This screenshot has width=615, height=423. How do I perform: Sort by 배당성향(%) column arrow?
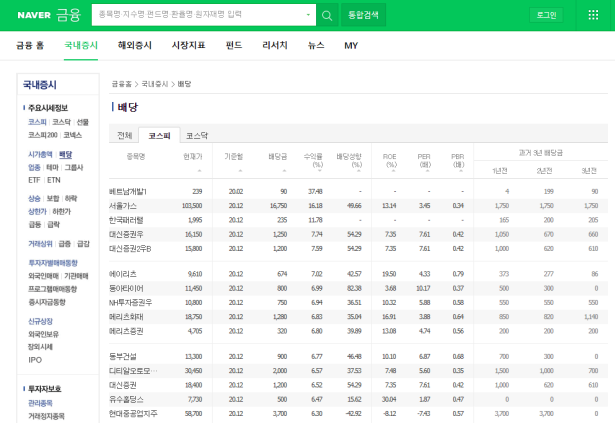[x=358, y=171]
